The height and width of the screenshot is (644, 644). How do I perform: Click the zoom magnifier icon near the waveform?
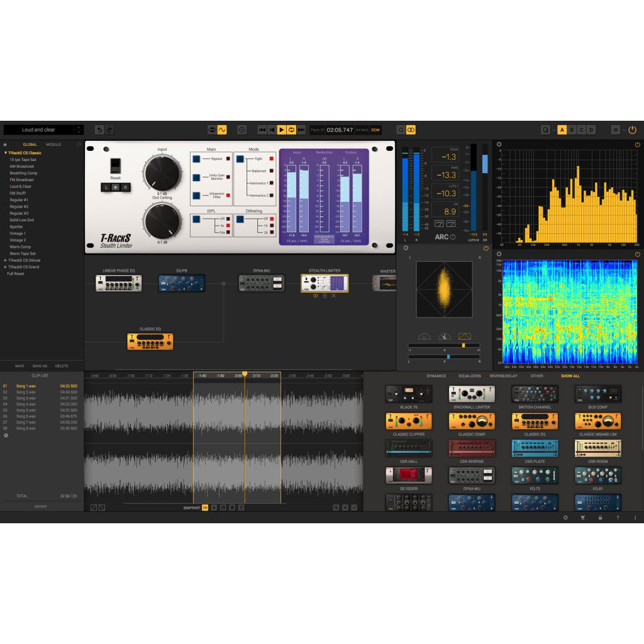pos(336,508)
